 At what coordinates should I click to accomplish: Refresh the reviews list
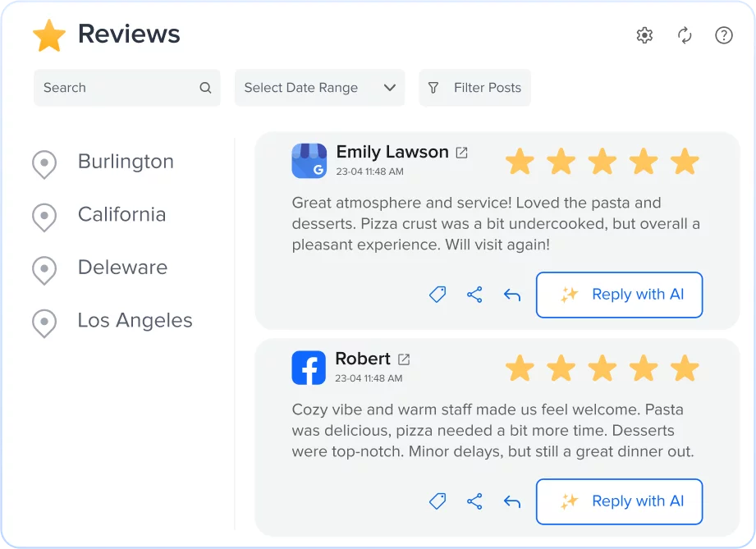[x=685, y=35]
